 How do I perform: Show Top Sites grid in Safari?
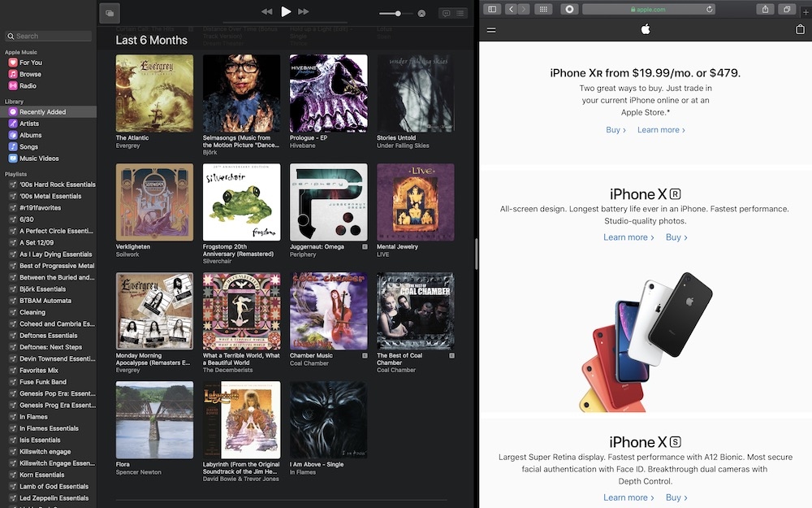(x=543, y=9)
